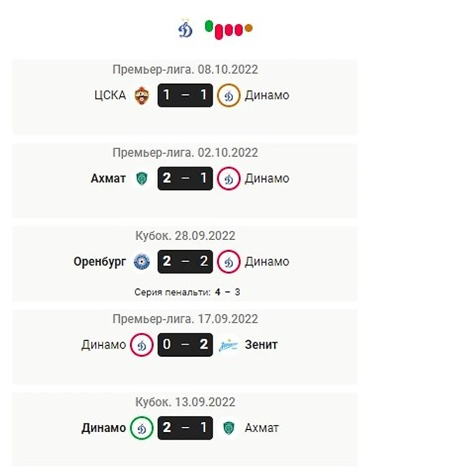Click the Премьер-лига 08.10.2022 header
The width and height of the screenshot is (458, 476).
click(x=185, y=70)
